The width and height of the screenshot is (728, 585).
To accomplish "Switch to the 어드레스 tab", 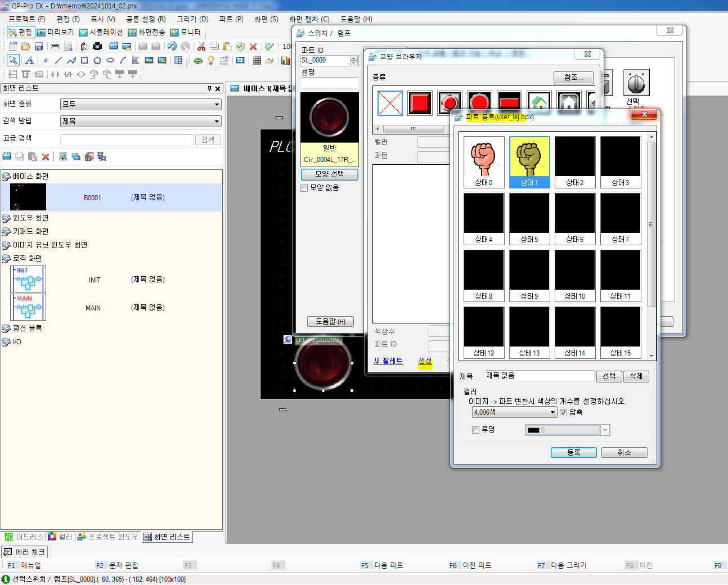I will coord(24,537).
